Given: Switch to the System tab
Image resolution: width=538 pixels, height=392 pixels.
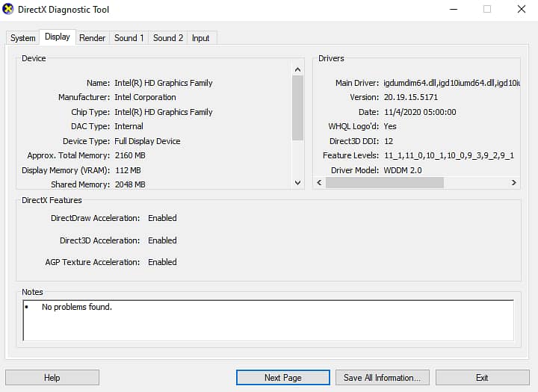Looking at the screenshot, I should pos(22,38).
